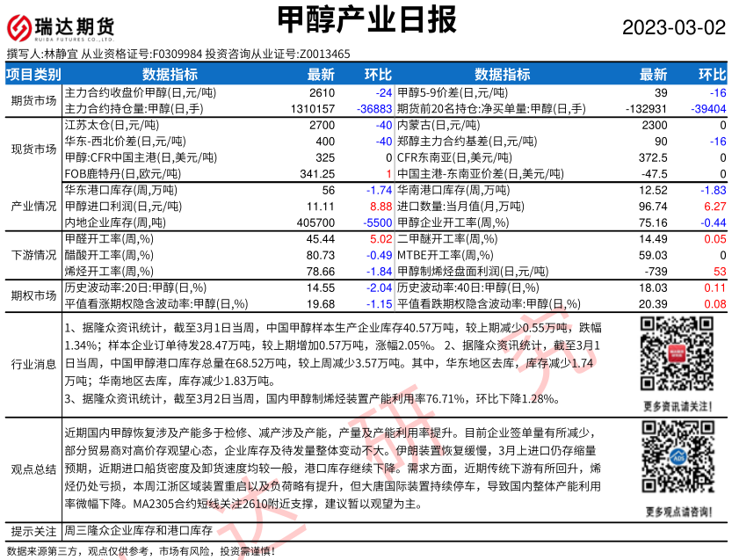Click the 甲醇5-9价差 indicator cell

pyautogui.click(x=452, y=92)
